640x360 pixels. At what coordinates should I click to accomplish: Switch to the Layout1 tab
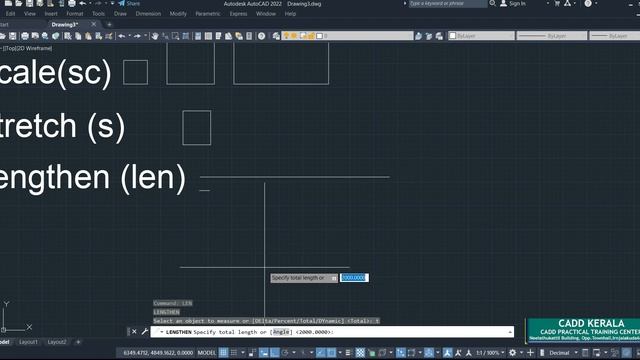(28, 342)
